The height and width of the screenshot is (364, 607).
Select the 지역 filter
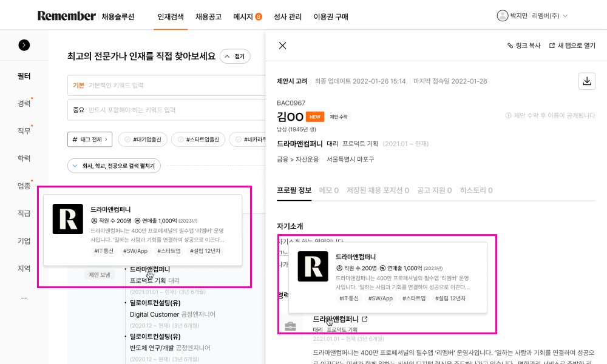[24, 268]
